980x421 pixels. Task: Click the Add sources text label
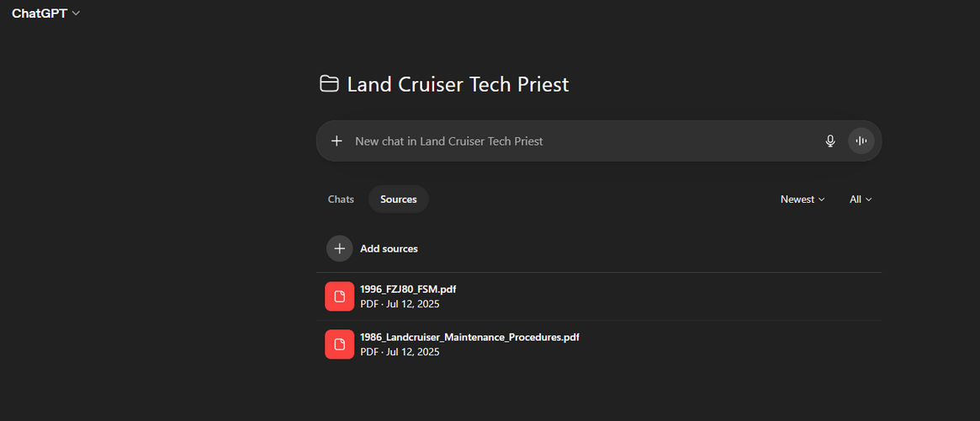tap(389, 248)
